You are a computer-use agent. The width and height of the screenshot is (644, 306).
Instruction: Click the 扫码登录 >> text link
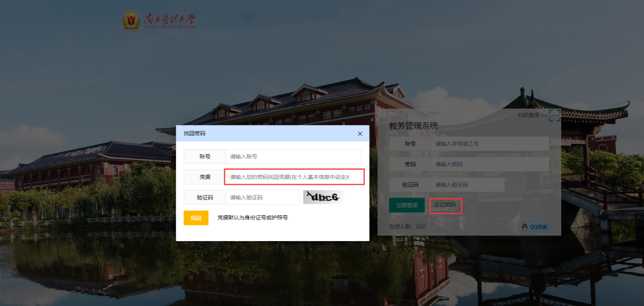532,115
